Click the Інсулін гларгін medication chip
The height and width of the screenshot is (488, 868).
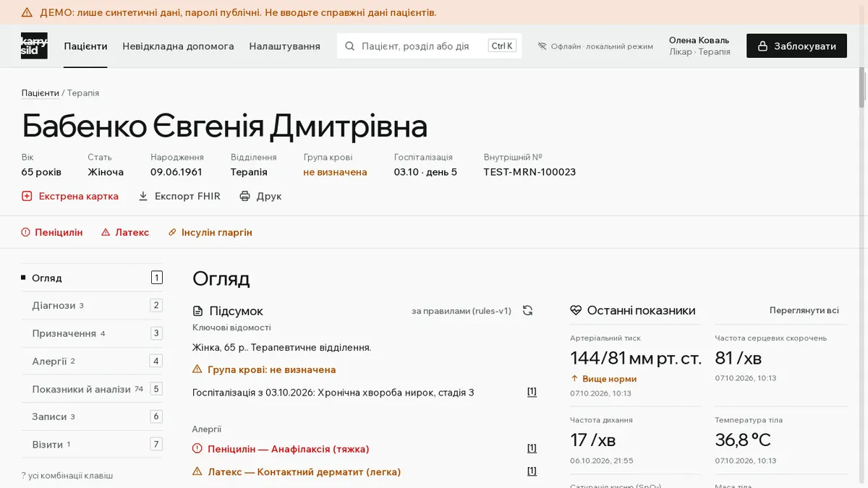pos(210,232)
